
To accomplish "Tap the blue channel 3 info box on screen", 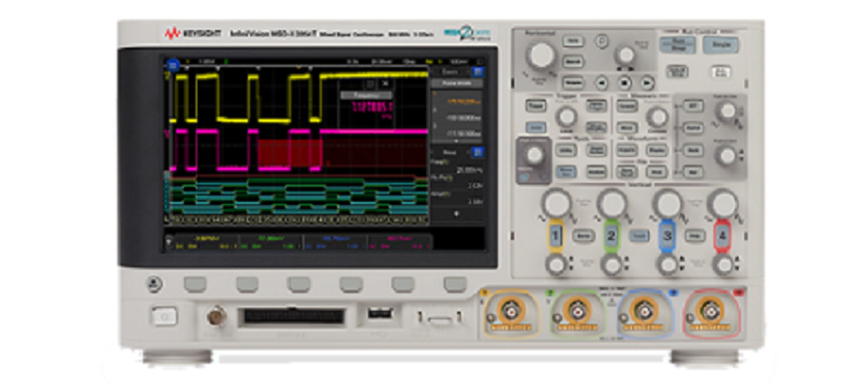I will pyautogui.click(x=335, y=241).
